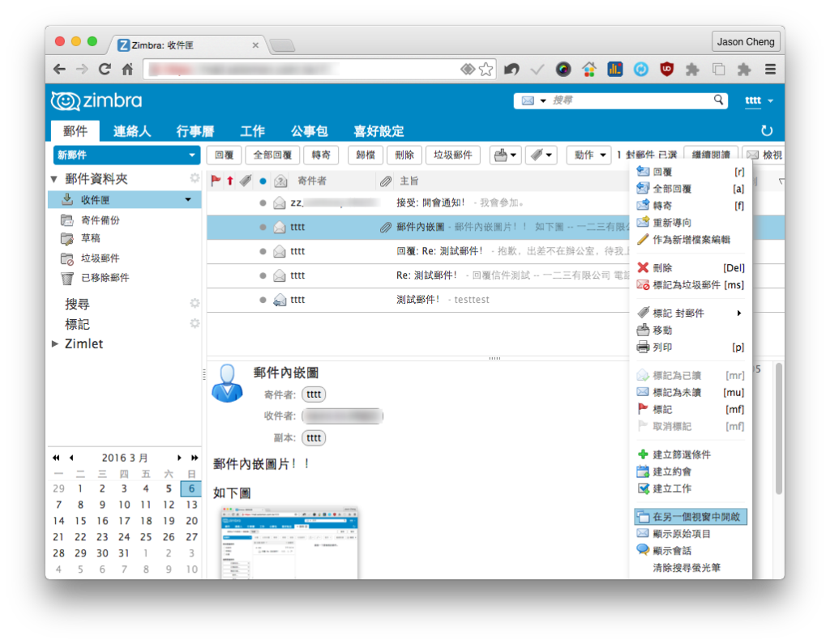Sort by attachment paperclip column header
Image resolution: width=830 pixels, height=644 pixels.
385,181
